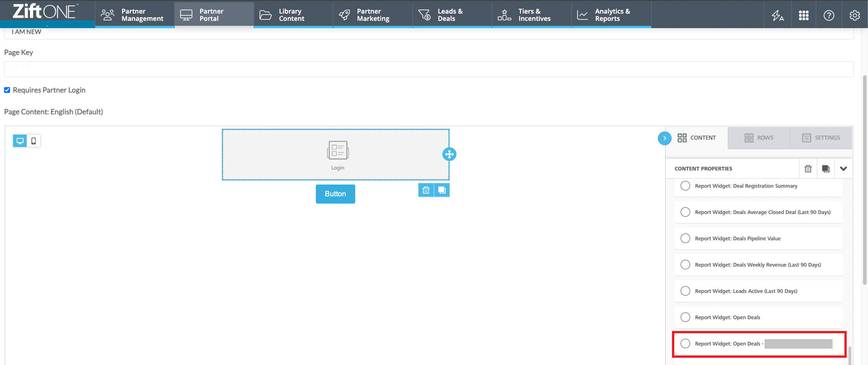Open the Library Content menu
The width and height of the screenshot is (868, 365).
click(294, 15)
